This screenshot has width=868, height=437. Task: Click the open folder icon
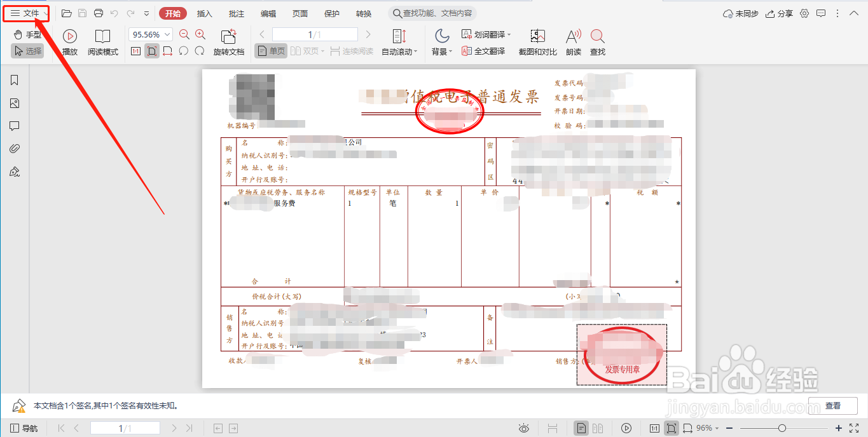(66, 13)
